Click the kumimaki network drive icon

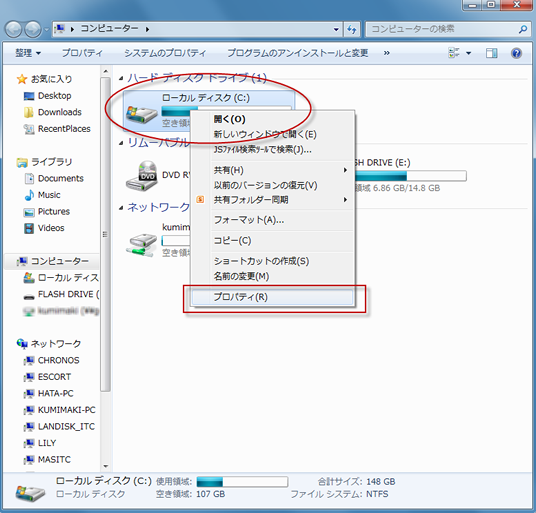141,245
